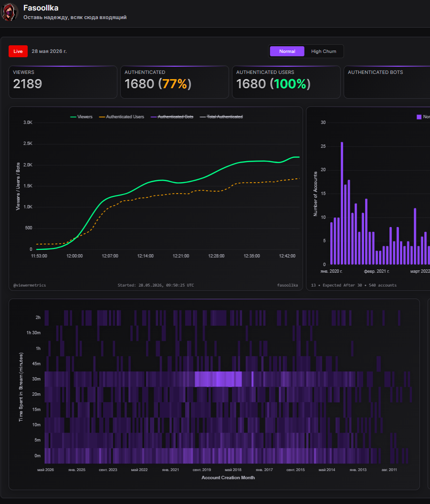Select the Authenticated Bots stat card
Viewport: 430px width, 504px height.
[387, 82]
